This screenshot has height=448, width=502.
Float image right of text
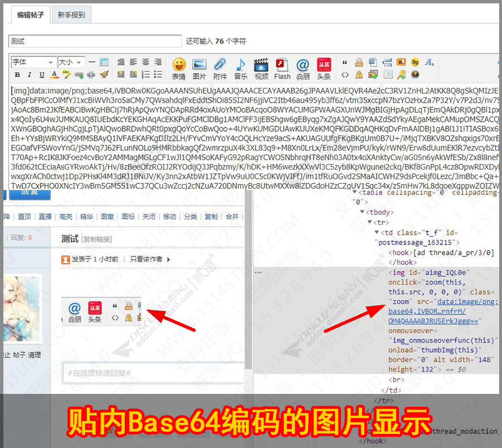(133, 74)
